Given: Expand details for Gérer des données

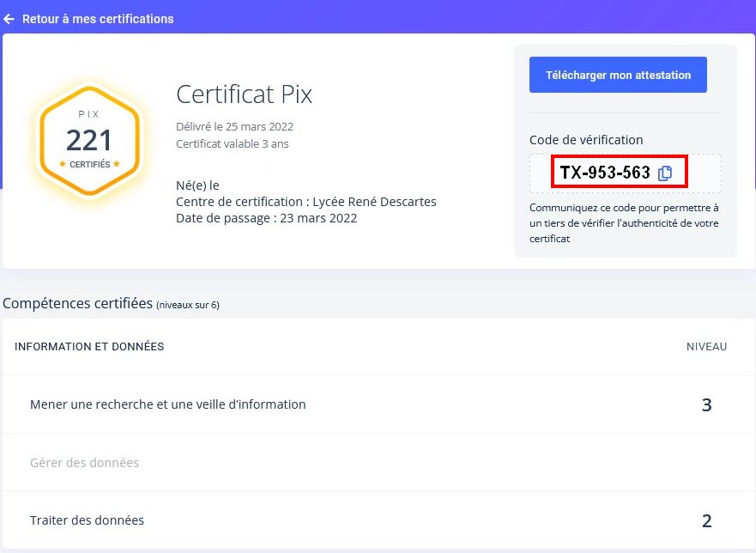Looking at the screenshot, I should click(x=84, y=462).
